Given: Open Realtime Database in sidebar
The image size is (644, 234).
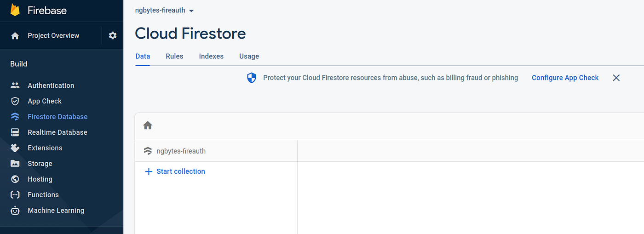Looking at the screenshot, I should [x=57, y=132].
